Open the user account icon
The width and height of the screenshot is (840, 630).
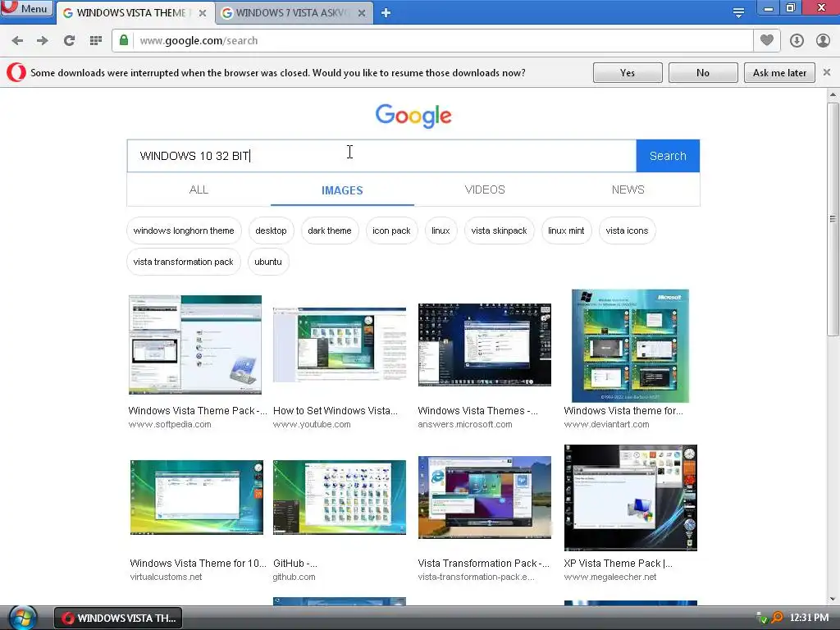pos(823,41)
